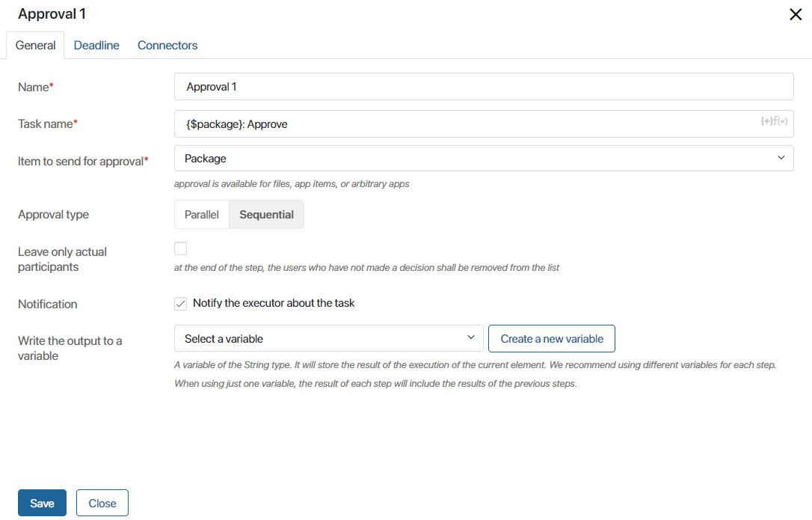Close the Approval 1 dialog with X icon
Image resolution: width=812 pixels, height=520 pixels.
pyautogui.click(x=796, y=14)
